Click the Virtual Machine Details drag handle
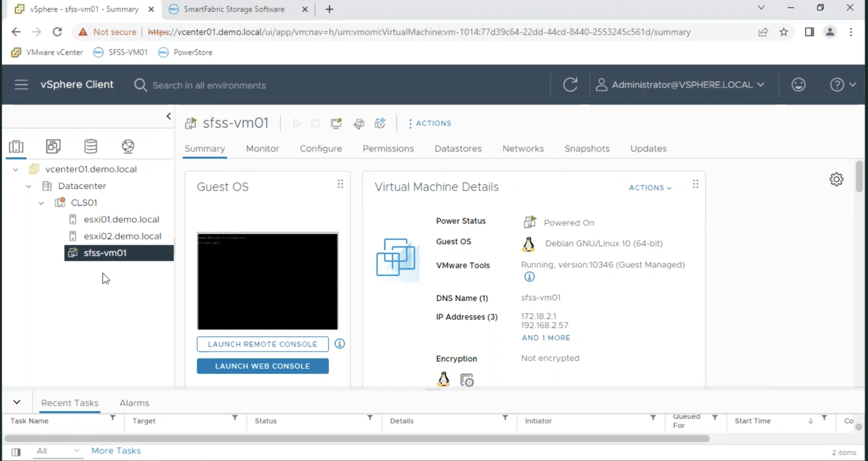This screenshot has height=461, width=868. 695,184
